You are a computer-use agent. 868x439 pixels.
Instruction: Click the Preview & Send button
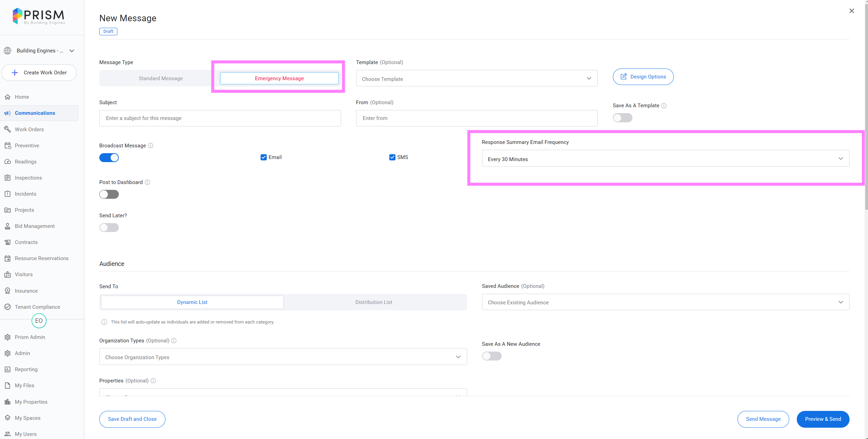coord(822,419)
